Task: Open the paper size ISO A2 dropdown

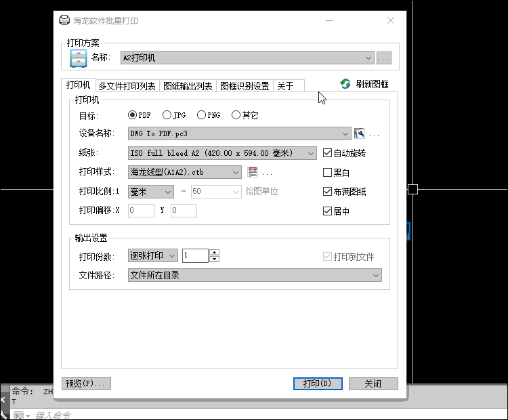Action: tap(222, 153)
